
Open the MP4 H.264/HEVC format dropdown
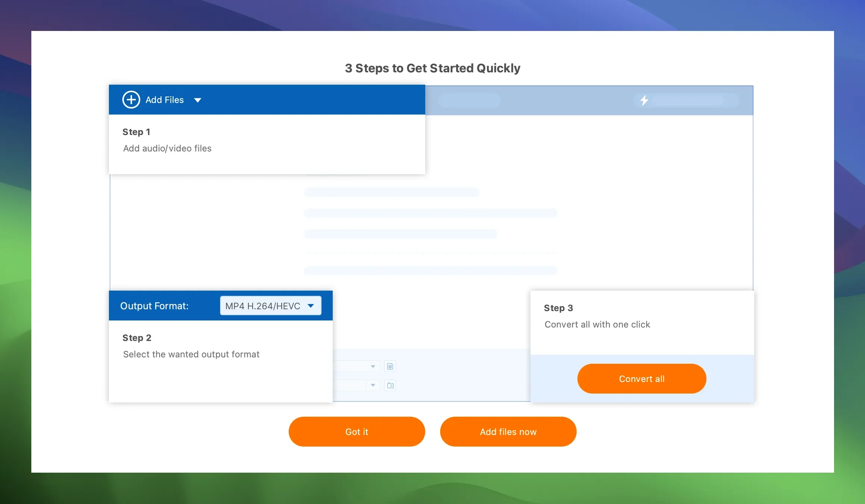(270, 306)
